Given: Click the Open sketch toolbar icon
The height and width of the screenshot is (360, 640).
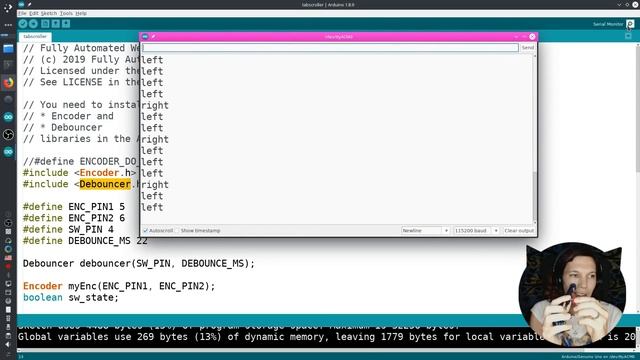Looking at the screenshot, I should click(56, 24).
